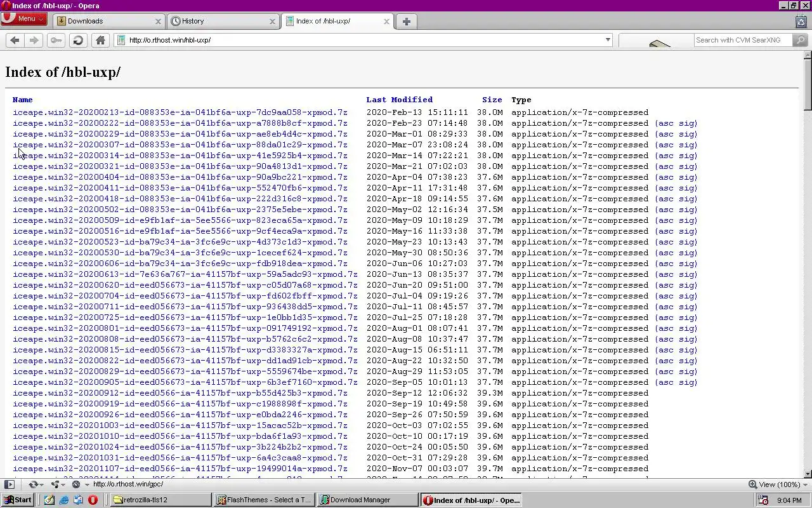Launch Notepad icon in quick launch

(49, 500)
